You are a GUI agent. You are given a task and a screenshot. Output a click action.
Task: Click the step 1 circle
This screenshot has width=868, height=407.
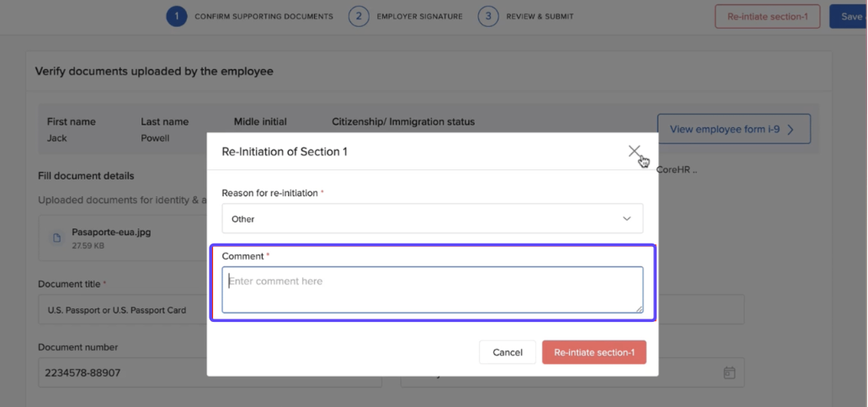(176, 16)
